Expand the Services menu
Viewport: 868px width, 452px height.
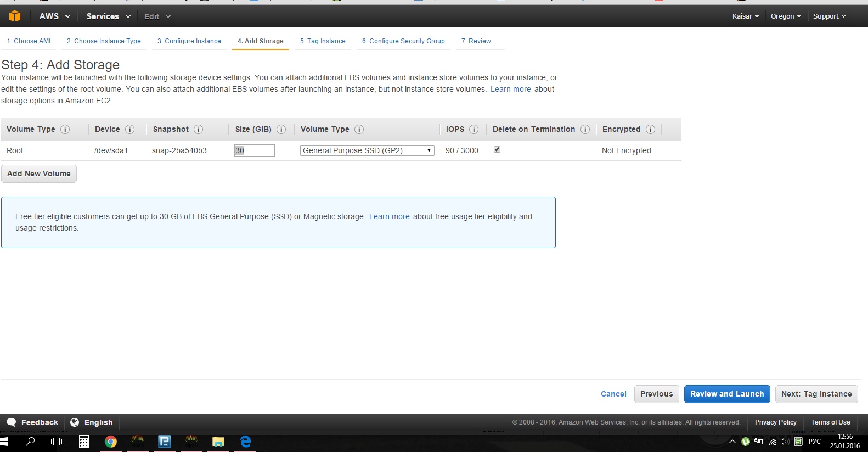[x=109, y=16]
